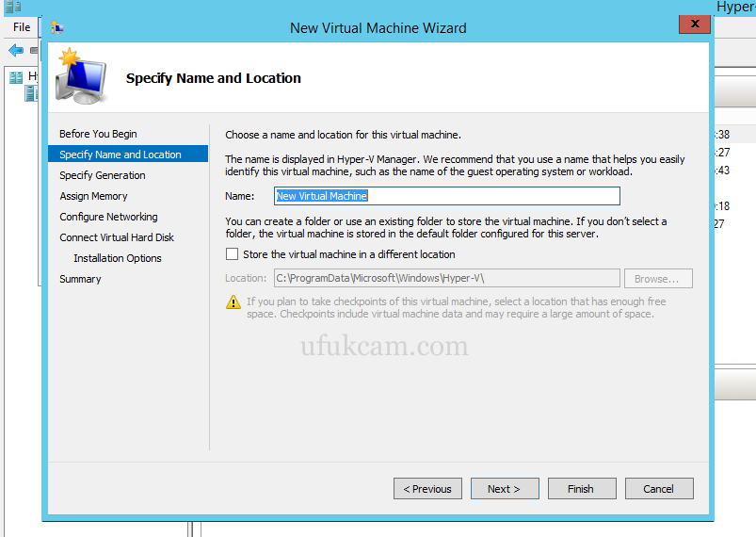
Task: Click the 'Choose a name and location' instruction text
Action: click(x=343, y=135)
